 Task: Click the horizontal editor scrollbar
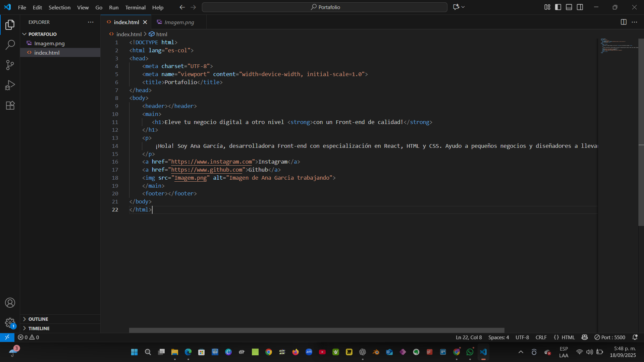pos(316,330)
